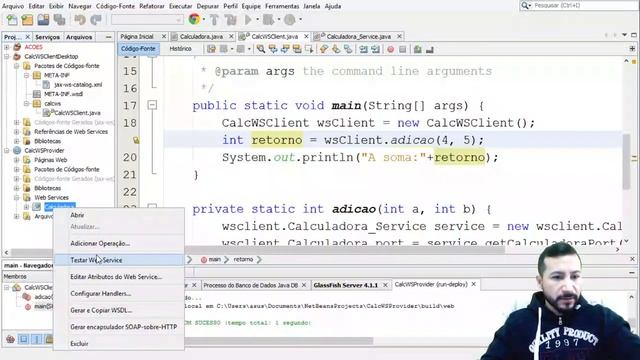This screenshot has width=640, height=360.
Task: Open dropdown arrow beside Chrome browser icon
Action: click(x=204, y=20)
